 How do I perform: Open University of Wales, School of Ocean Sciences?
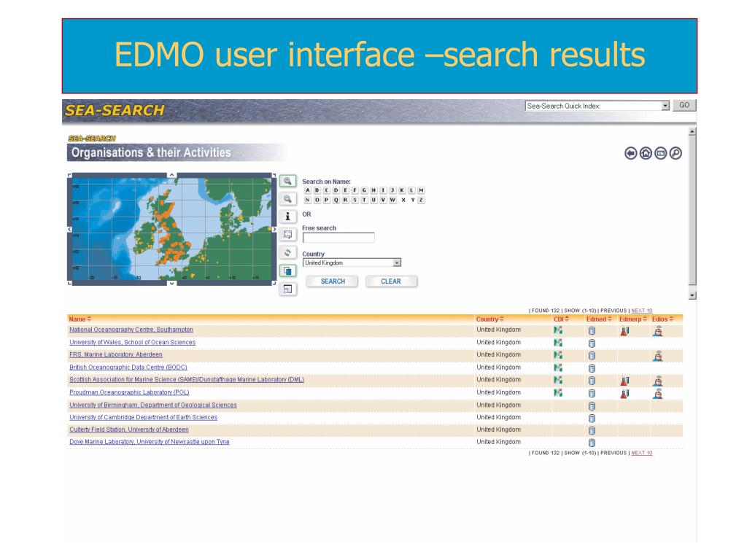point(133,343)
